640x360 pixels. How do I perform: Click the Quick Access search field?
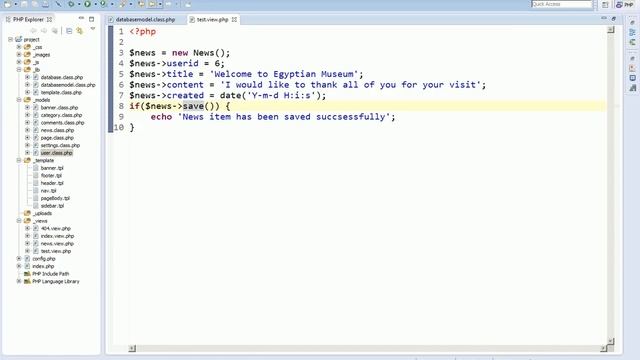pyautogui.click(x=561, y=4)
